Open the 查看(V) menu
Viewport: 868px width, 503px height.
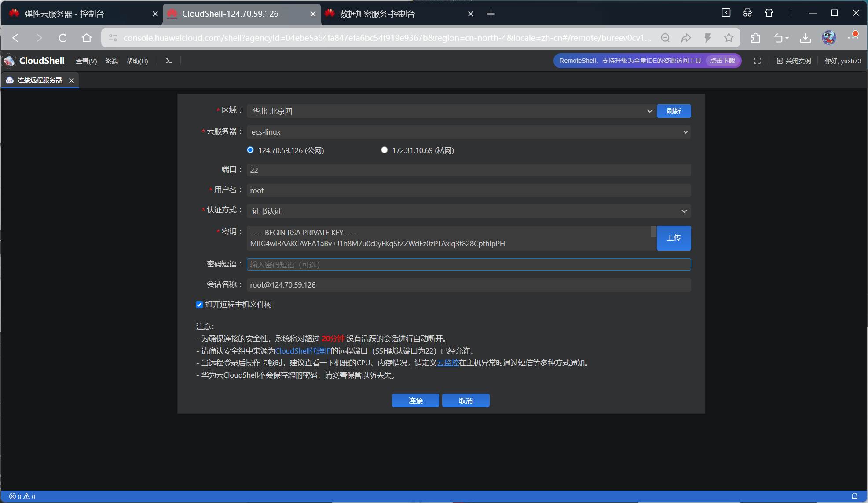tap(86, 61)
